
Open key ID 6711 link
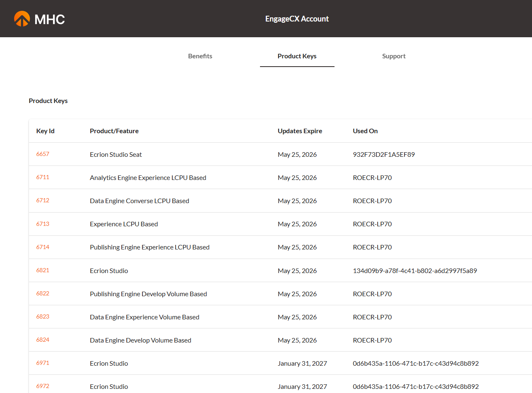coord(43,177)
